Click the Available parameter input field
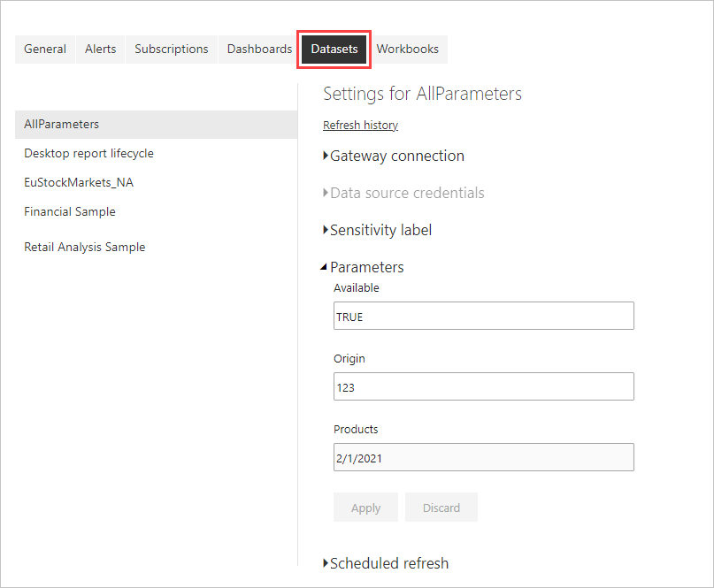This screenshot has width=714, height=588. point(483,317)
